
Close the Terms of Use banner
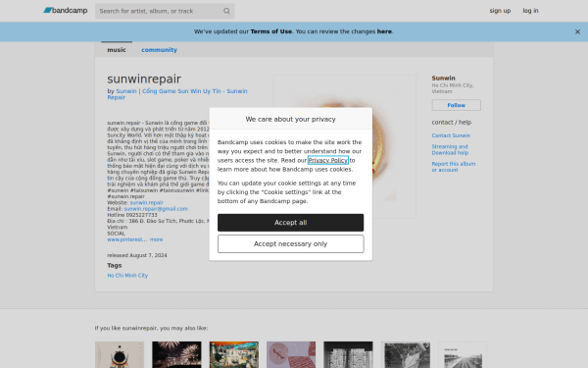(x=577, y=32)
